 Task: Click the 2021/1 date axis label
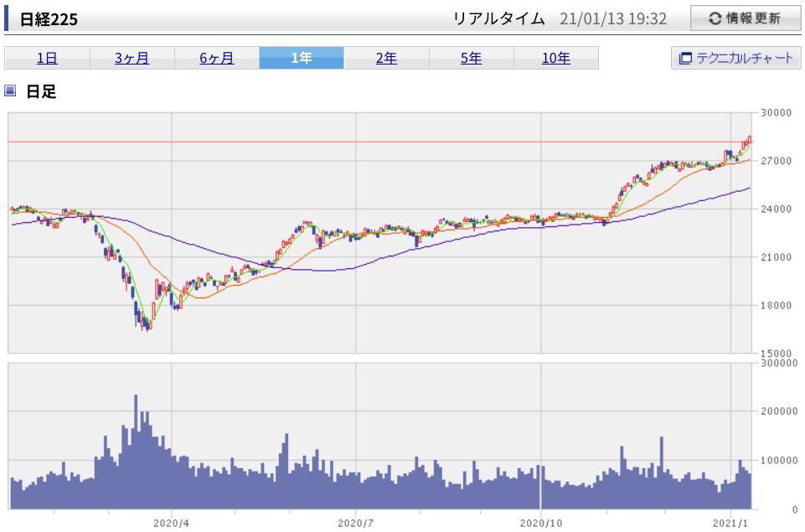click(x=730, y=524)
